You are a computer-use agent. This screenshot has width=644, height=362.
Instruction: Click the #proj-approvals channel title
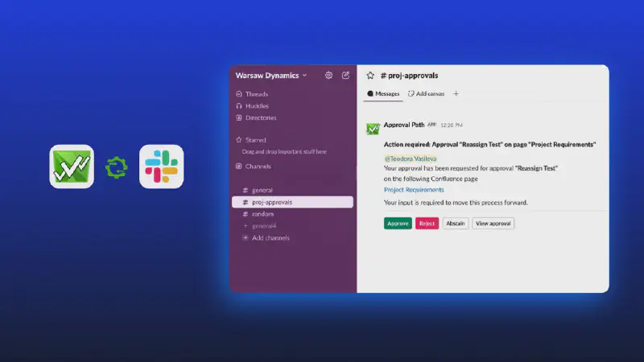pos(409,76)
